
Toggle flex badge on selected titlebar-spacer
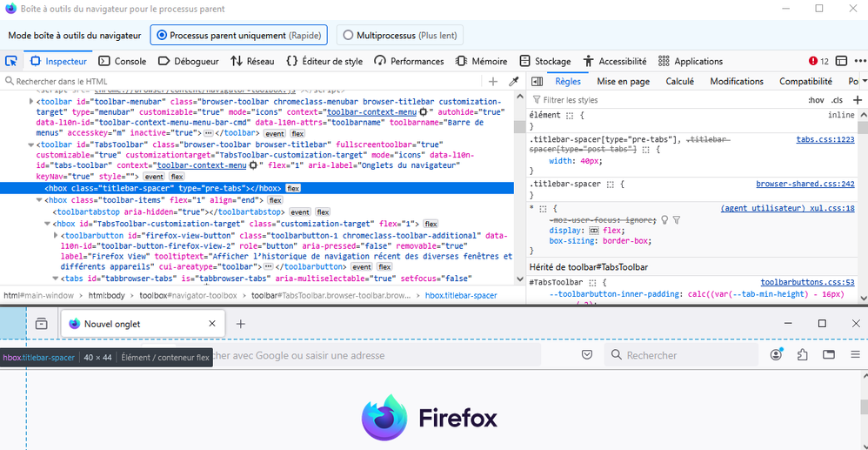[x=293, y=188]
